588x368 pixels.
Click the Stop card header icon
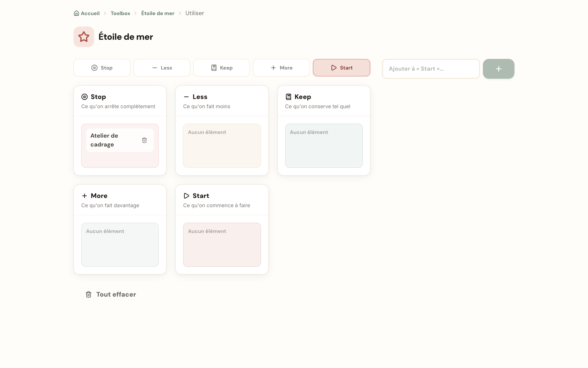click(84, 97)
